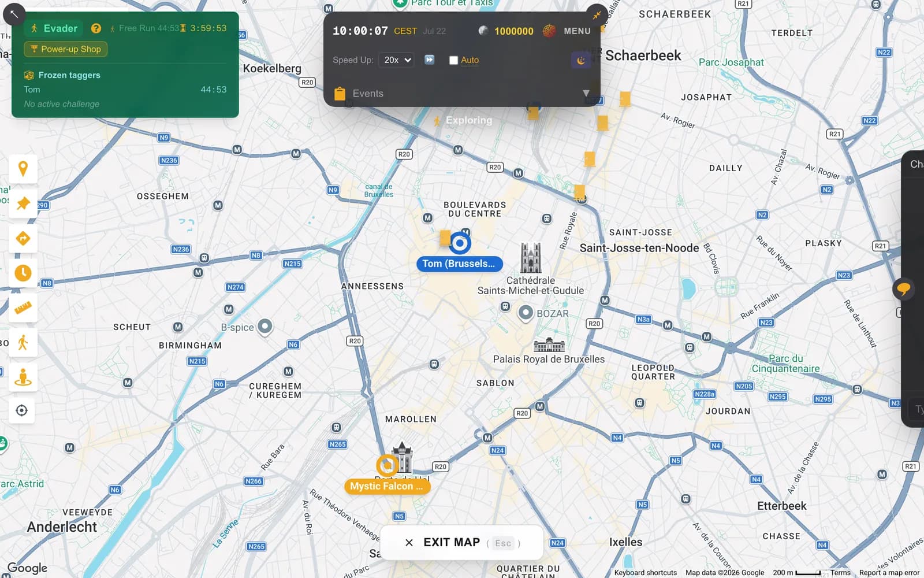The height and width of the screenshot is (578, 924).
Task: Open the street view pegman tool
Action: 23,377
